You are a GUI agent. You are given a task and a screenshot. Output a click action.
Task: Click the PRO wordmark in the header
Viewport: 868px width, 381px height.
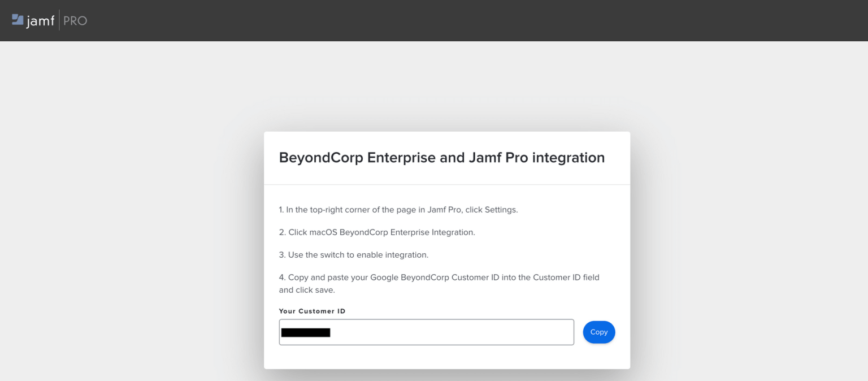76,20
